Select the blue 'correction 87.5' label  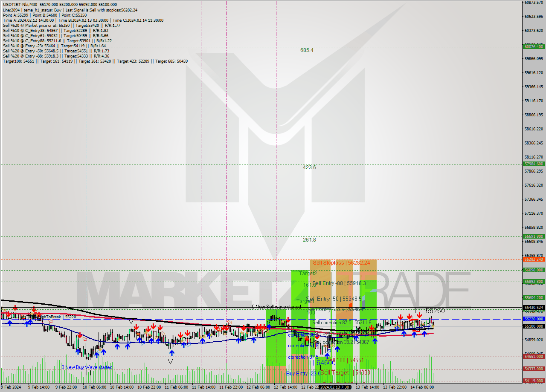(x=303, y=357)
